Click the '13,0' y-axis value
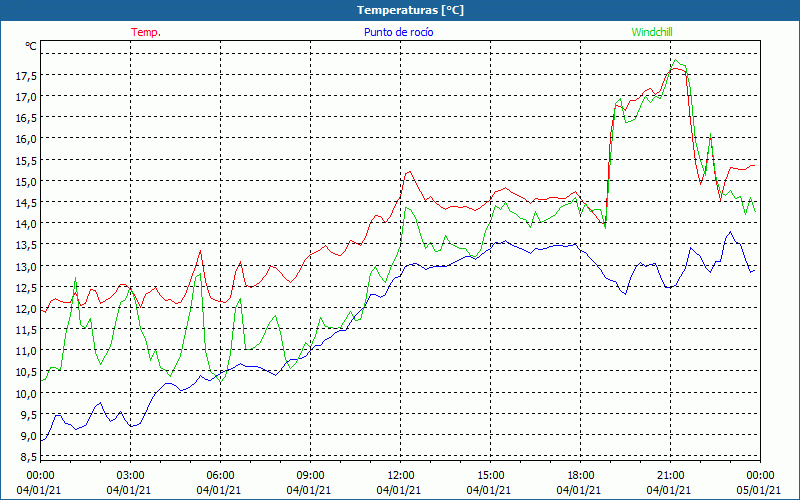This screenshot has width=800, height=500. tap(27, 266)
